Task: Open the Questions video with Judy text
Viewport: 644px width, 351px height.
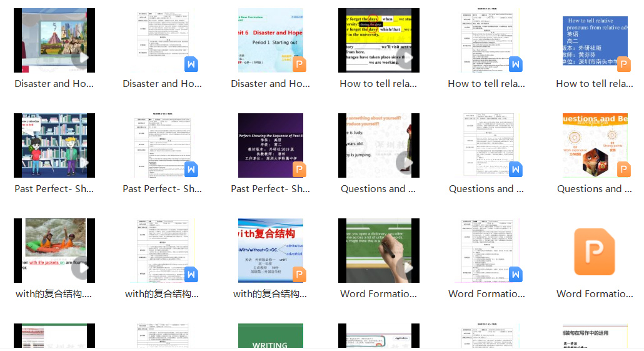Action: coord(379,145)
